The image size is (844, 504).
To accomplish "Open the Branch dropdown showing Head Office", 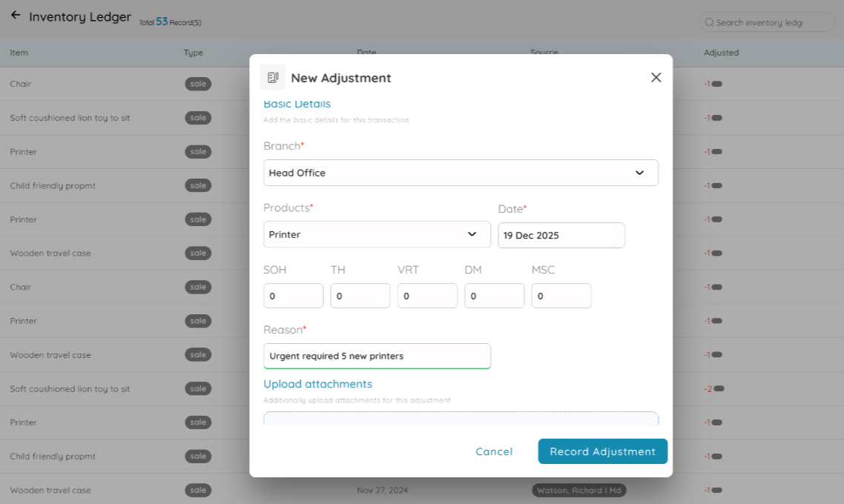I will click(461, 173).
